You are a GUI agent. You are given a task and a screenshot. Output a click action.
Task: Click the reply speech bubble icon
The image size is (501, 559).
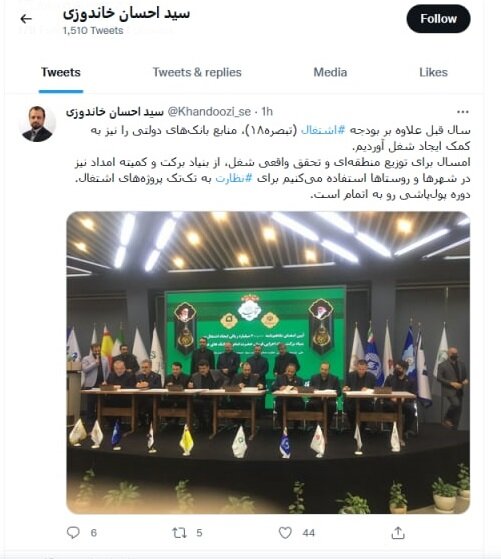pyautogui.click(x=73, y=533)
